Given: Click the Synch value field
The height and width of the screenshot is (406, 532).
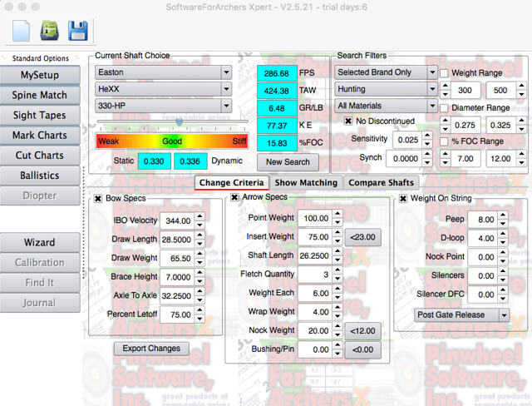Looking at the screenshot, I should 404,159.
